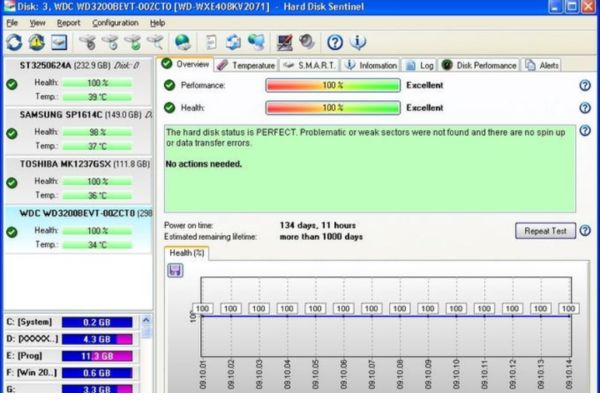The image size is (600, 400).
Task: Click the disk with magnifier toolbar icon
Action: [x=155, y=42]
